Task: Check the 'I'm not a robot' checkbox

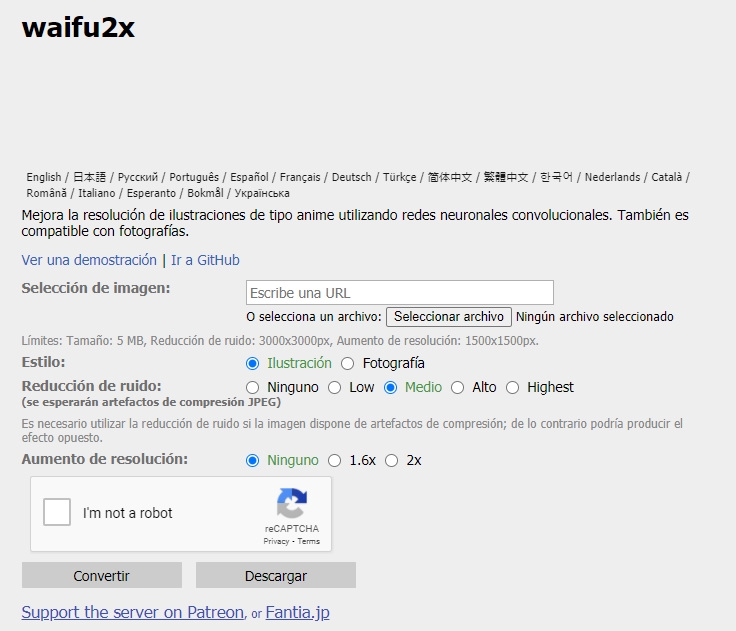Action: point(57,512)
